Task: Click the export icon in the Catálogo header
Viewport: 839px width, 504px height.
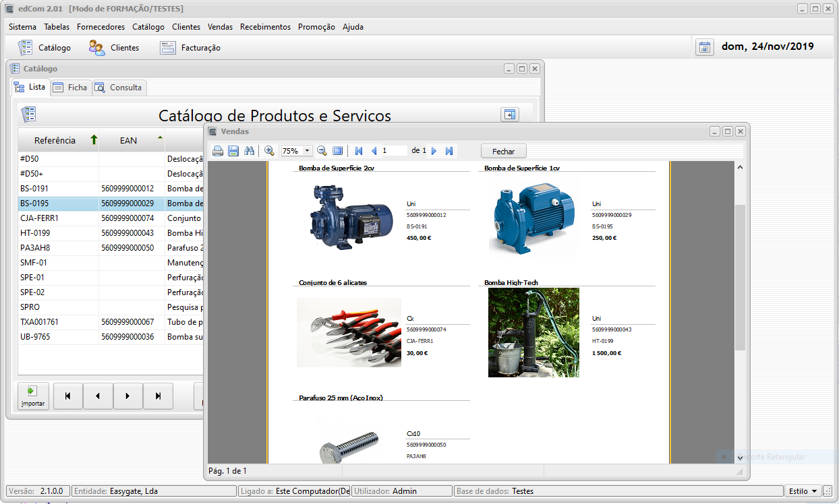Action: point(510,115)
